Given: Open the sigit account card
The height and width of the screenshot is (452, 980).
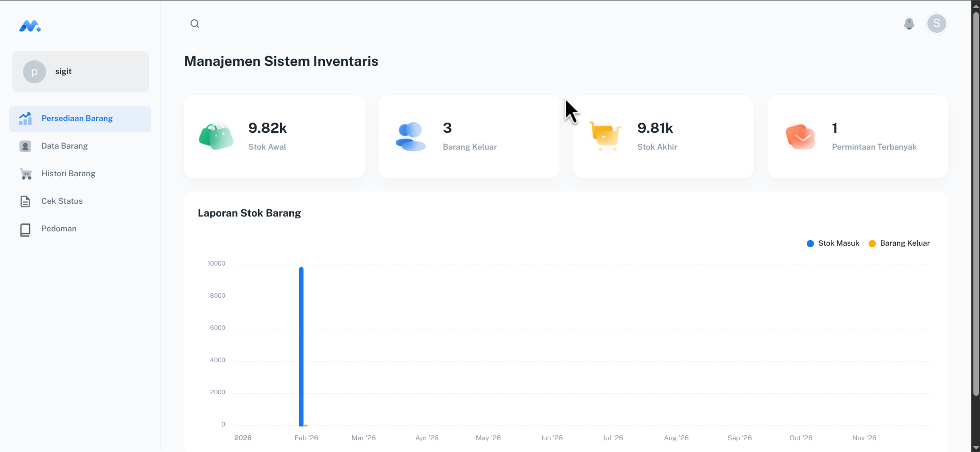Looking at the screenshot, I should point(81,72).
